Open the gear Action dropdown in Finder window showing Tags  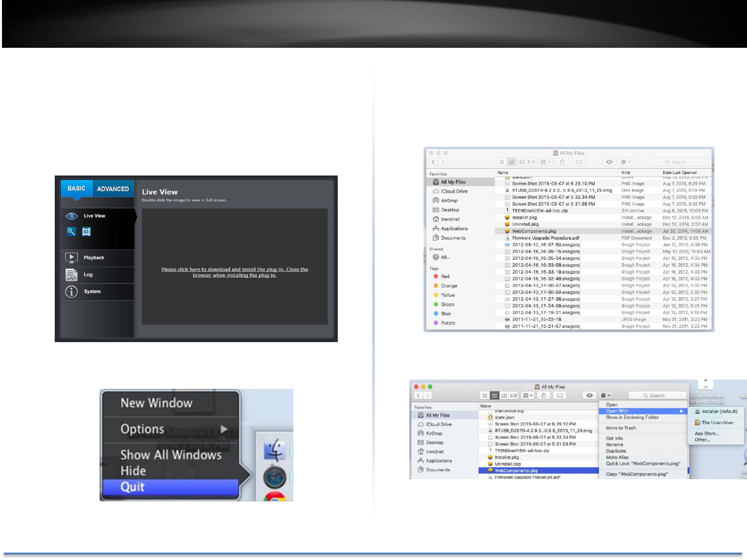[x=626, y=162]
